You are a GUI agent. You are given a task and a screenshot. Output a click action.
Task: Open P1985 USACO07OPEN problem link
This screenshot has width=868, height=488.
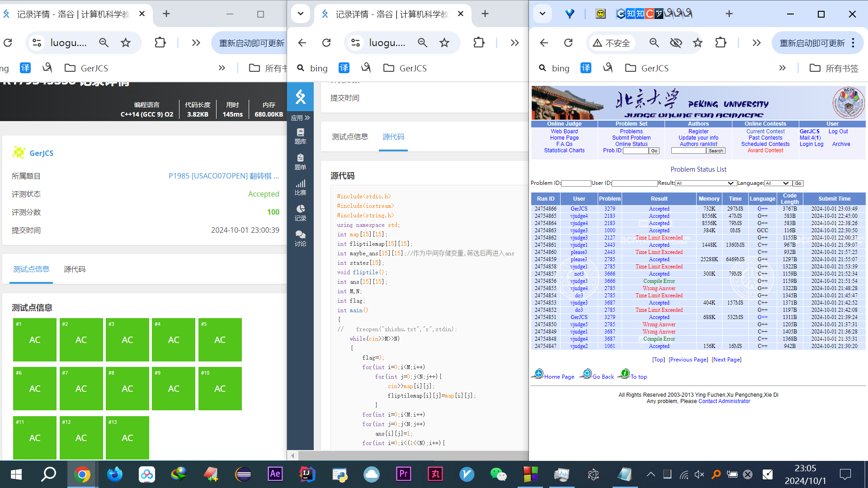(x=224, y=176)
